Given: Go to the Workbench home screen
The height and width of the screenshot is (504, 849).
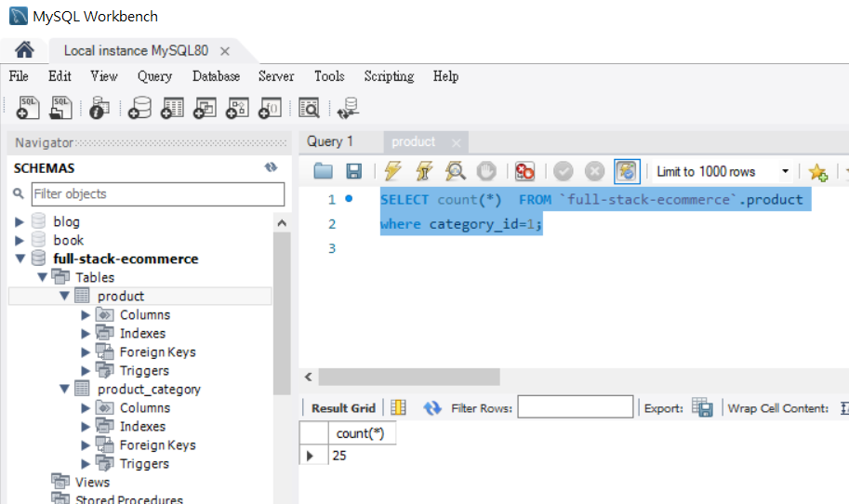Looking at the screenshot, I should coord(24,50).
